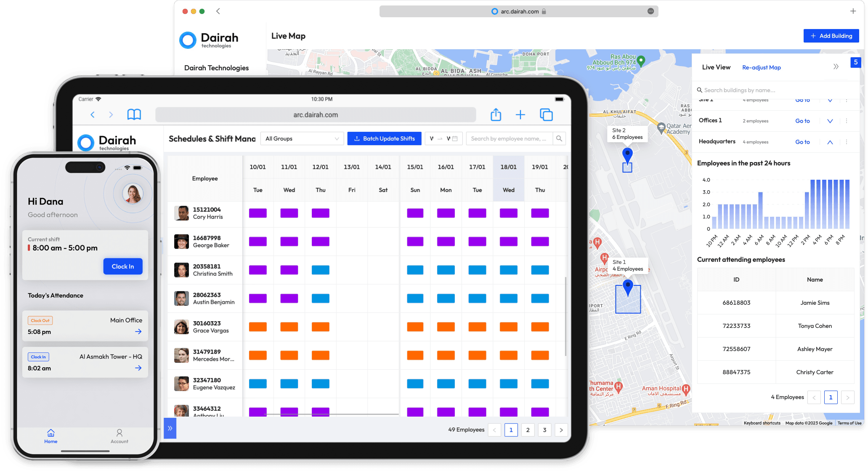Image resolution: width=868 pixels, height=471 pixels.
Task: Click the Add Building button
Action: (x=831, y=36)
